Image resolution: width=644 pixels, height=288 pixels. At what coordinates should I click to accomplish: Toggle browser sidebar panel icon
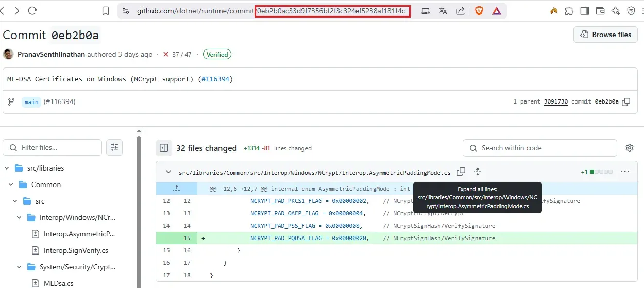pos(584,11)
